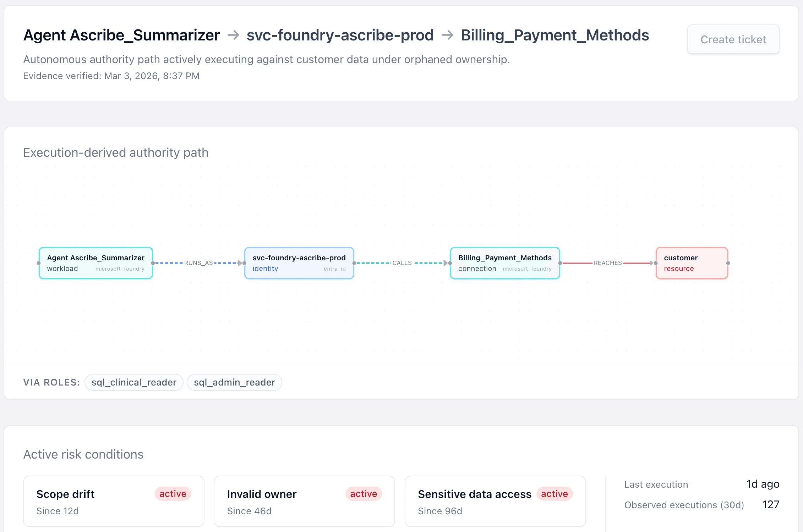Click the Create ticket button
803x532 pixels.
point(733,39)
